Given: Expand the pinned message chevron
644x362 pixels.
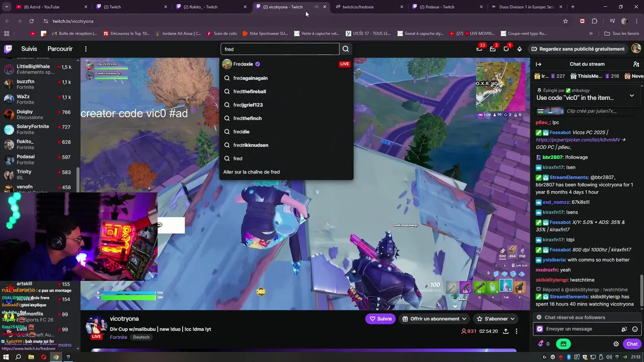Looking at the screenshot, I should click(632, 96).
